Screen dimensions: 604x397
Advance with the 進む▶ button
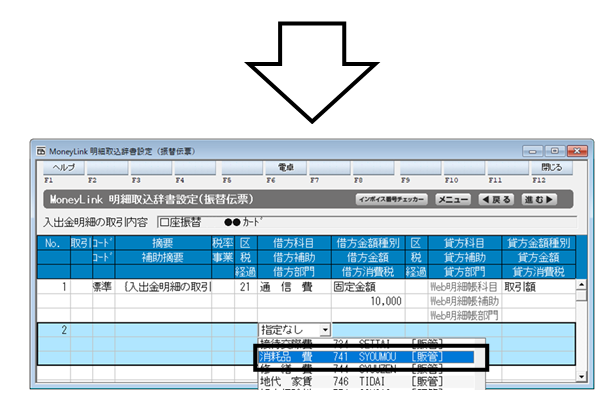point(539,199)
